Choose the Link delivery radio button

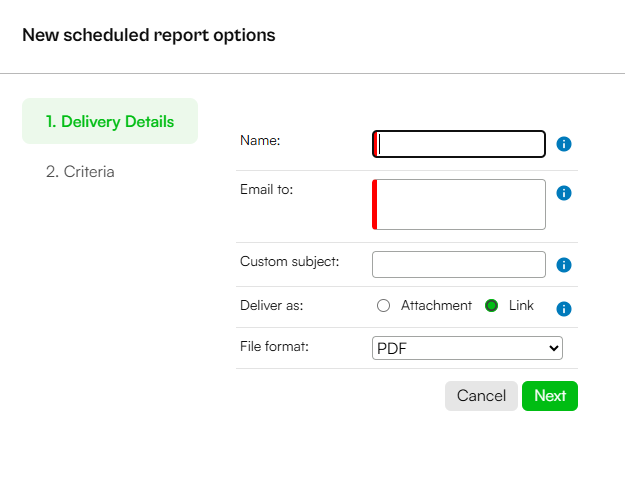[x=491, y=306]
